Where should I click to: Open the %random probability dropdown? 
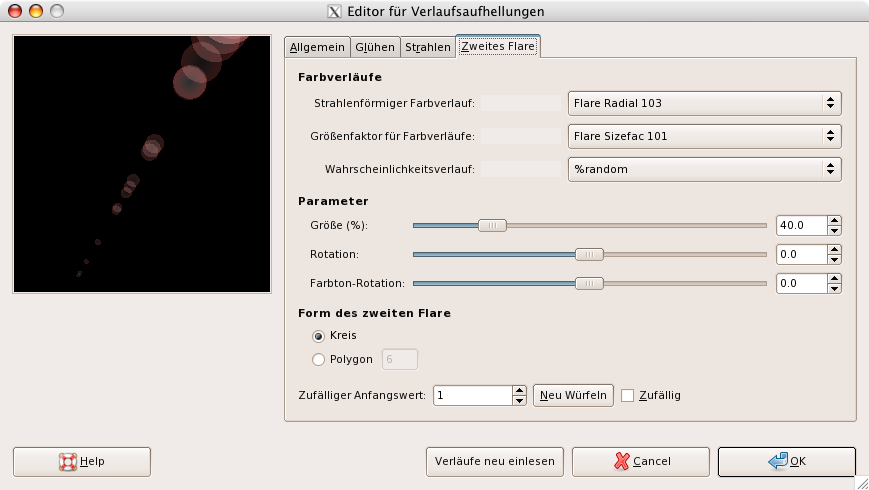(x=704, y=169)
